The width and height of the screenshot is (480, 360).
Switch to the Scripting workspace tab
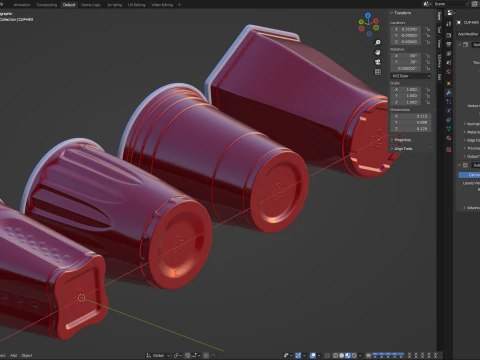114,5
